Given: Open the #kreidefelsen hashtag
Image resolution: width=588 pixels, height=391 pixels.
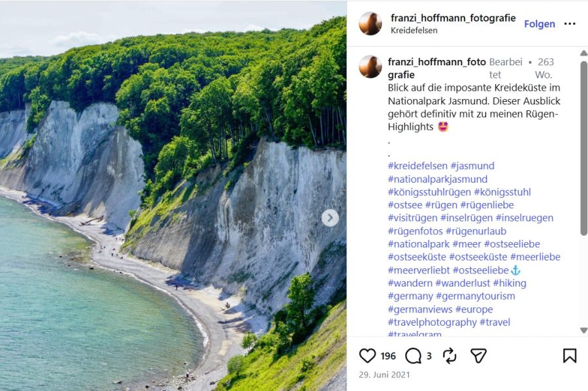Looking at the screenshot, I should coord(417,166).
